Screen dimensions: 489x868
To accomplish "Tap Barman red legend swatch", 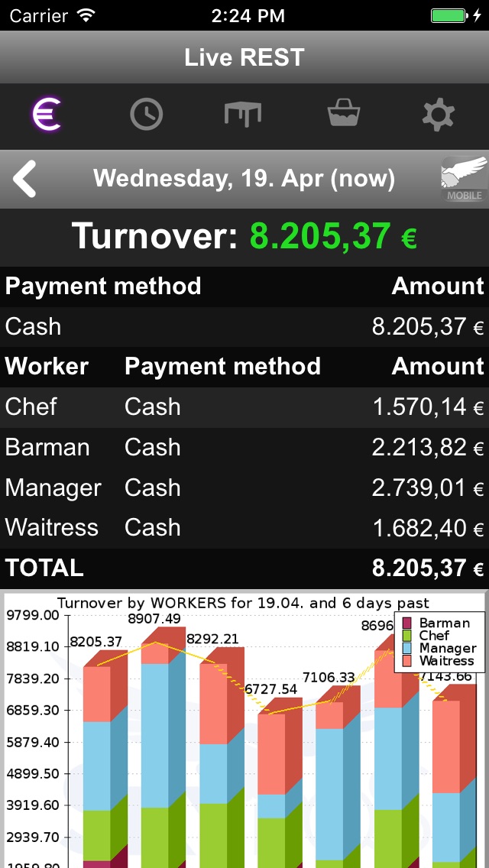I will [407, 623].
